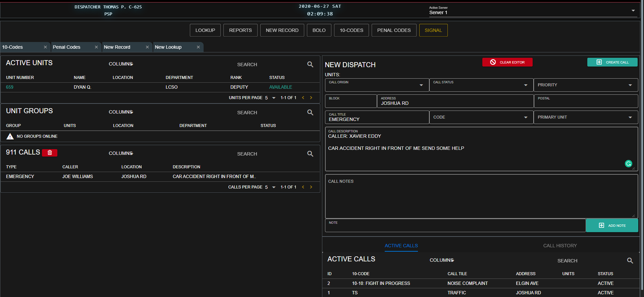Click the Call Title field
The width and height of the screenshot is (644, 297).
click(x=377, y=117)
